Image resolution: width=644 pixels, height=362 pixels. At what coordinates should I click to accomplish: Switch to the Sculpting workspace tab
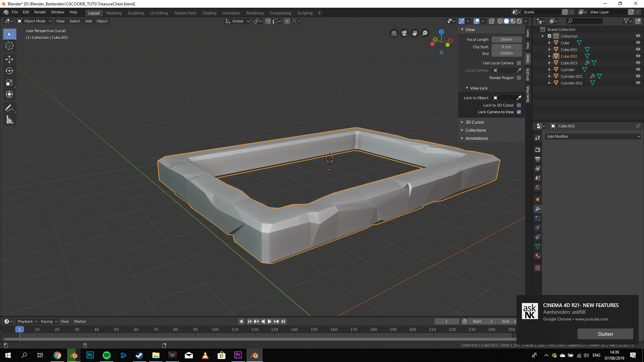136,13
